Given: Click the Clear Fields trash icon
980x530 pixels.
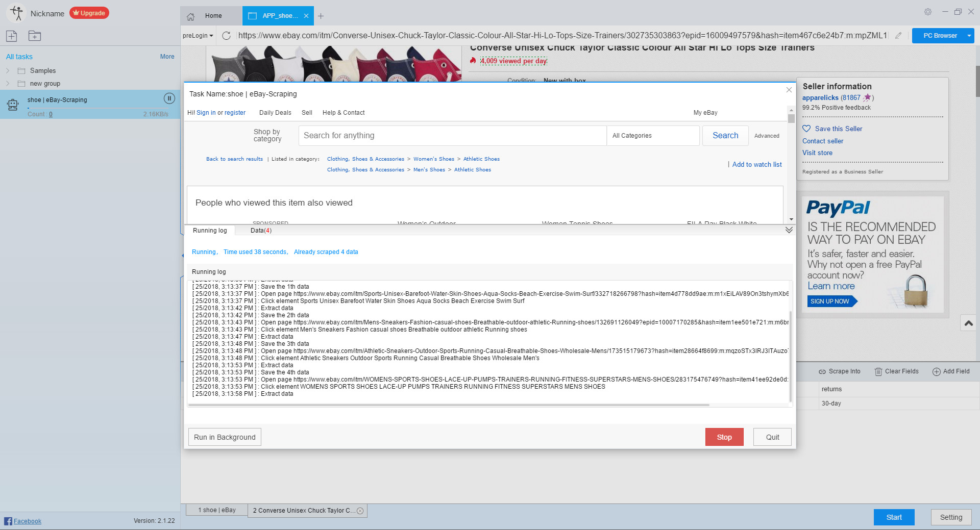Looking at the screenshot, I should [x=878, y=372].
